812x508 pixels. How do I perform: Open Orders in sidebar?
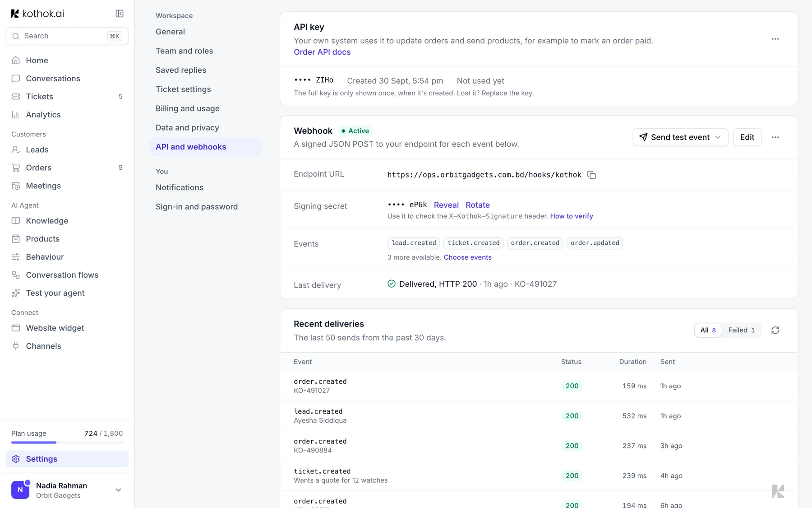coord(67,168)
